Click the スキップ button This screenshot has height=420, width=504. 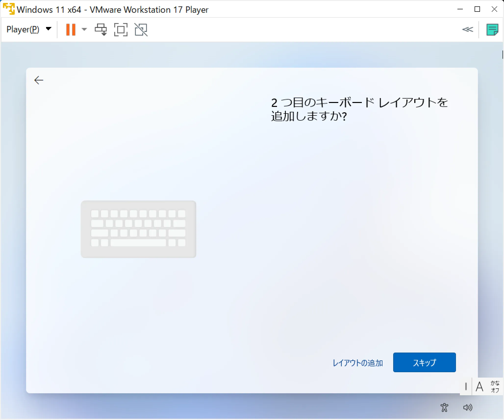pos(424,362)
